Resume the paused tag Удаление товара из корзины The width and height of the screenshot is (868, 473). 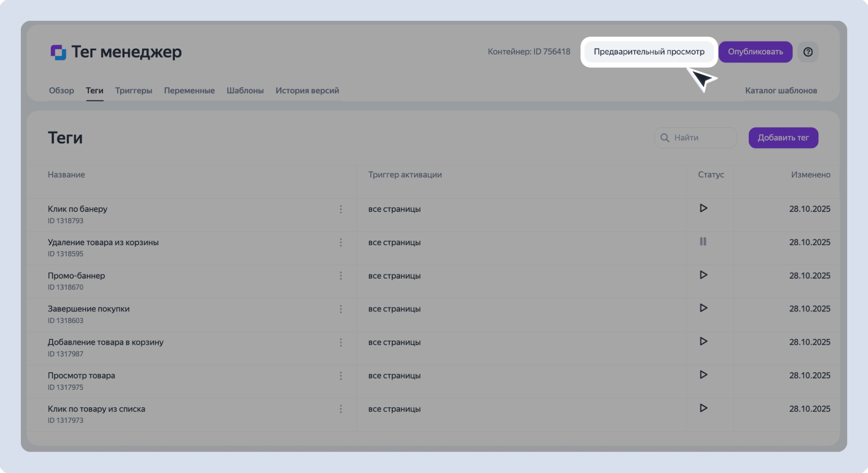pyautogui.click(x=703, y=241)
